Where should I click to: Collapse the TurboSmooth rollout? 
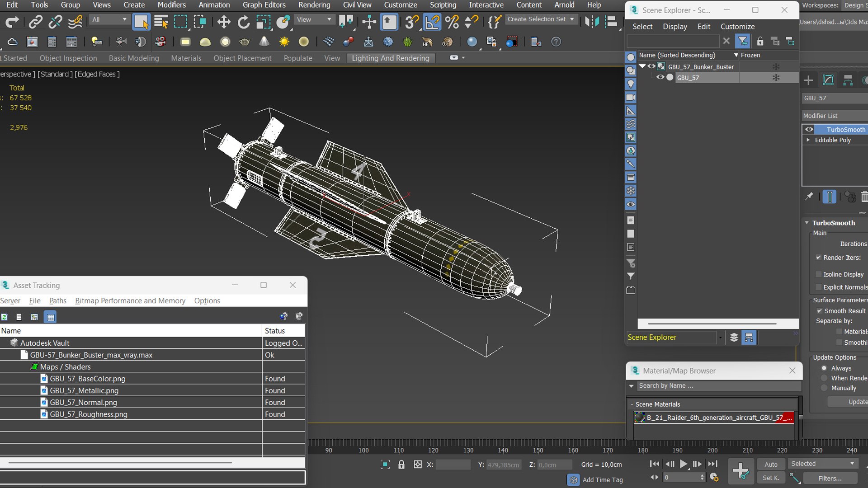(807, 223)
